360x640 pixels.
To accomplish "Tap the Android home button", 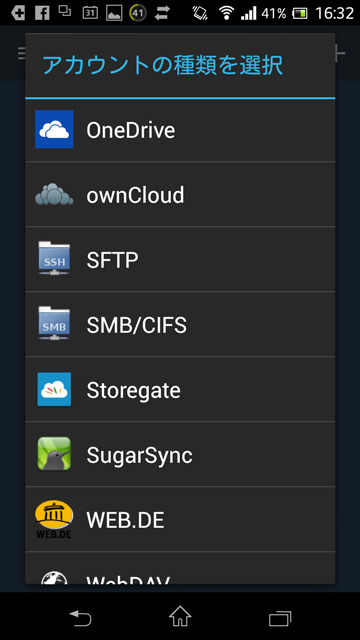I will click(x=180, y=616).
